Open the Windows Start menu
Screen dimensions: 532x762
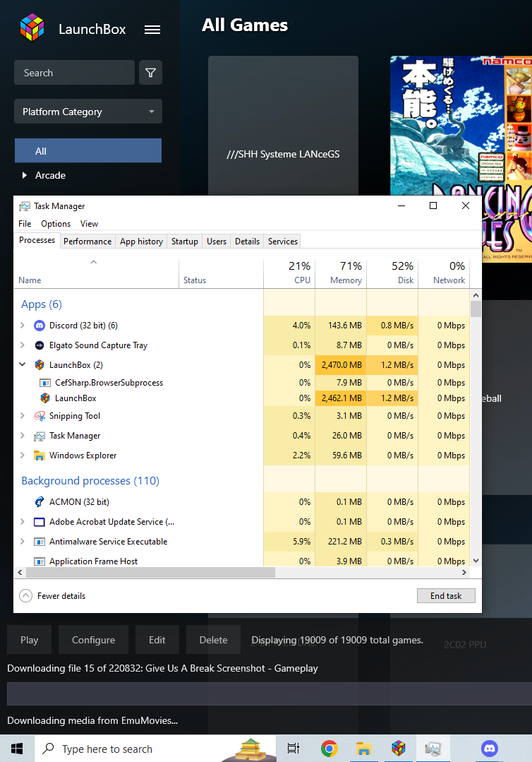click(17, 749)
